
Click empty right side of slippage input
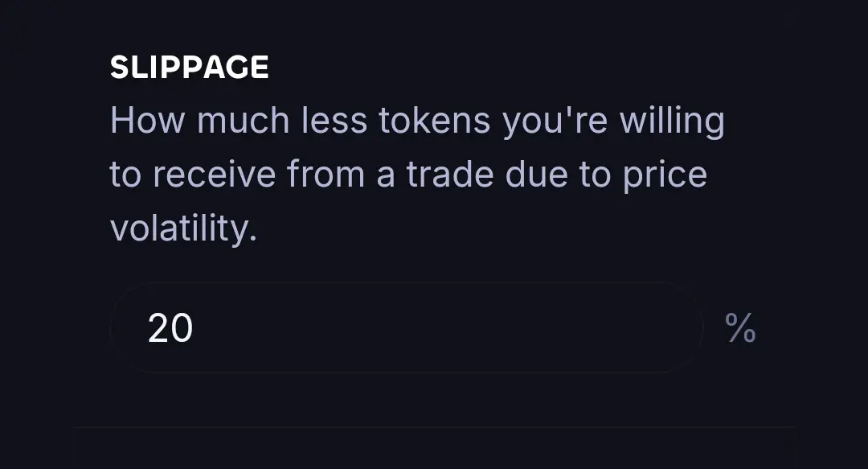[498, 327]
